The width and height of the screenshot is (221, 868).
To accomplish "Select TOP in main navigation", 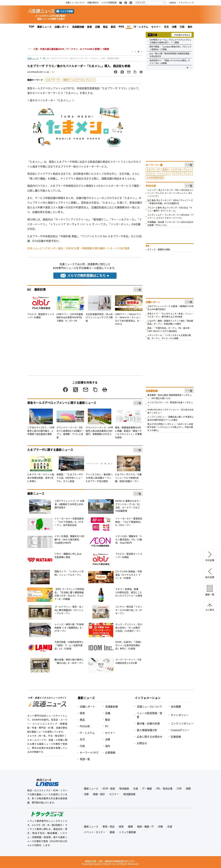I will pyautogui.click(x=31, y=27).
